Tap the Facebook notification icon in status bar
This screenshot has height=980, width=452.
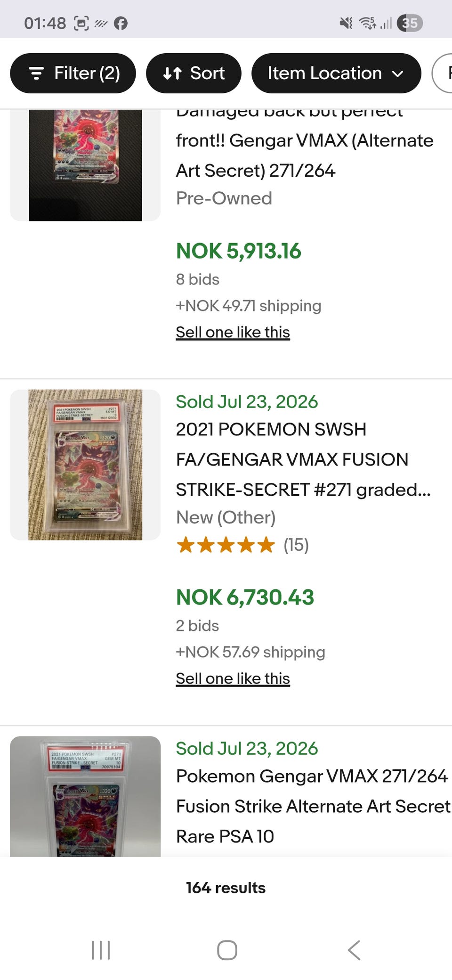(x=121, y=23)
